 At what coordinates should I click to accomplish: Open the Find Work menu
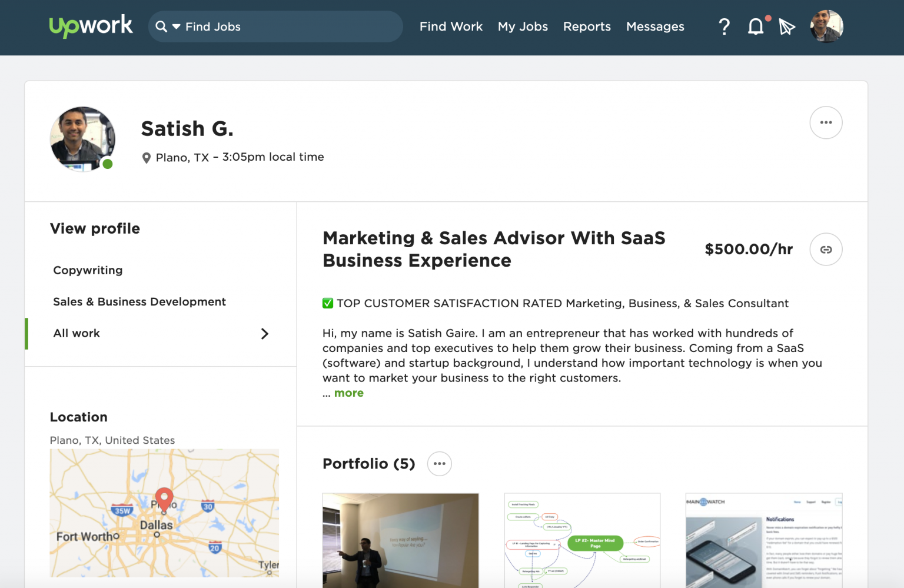451,26
